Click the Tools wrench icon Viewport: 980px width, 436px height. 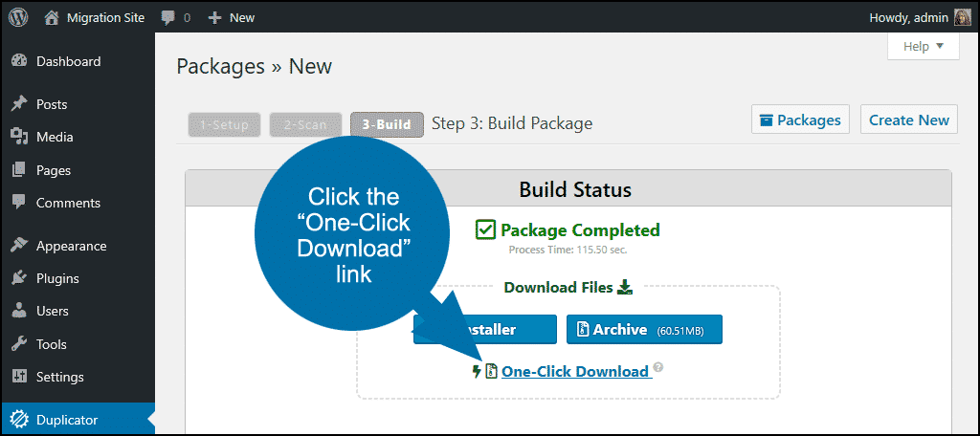(19, 344)
